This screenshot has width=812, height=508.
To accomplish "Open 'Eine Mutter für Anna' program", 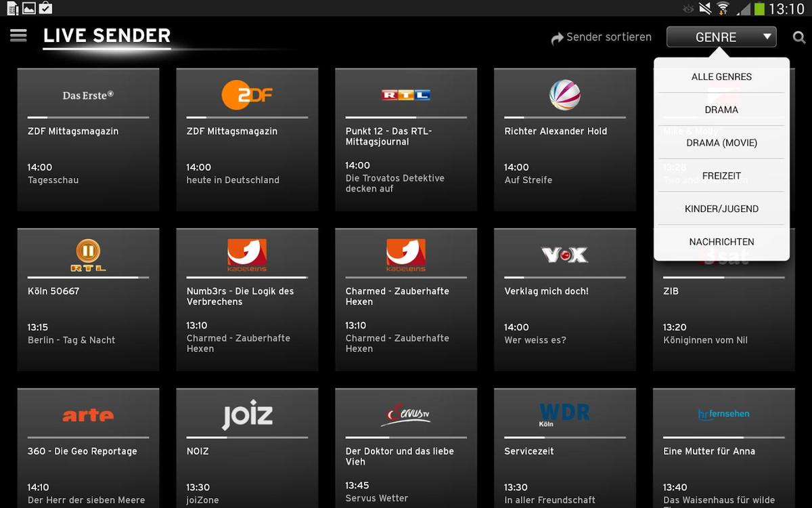I will [709, 451].
